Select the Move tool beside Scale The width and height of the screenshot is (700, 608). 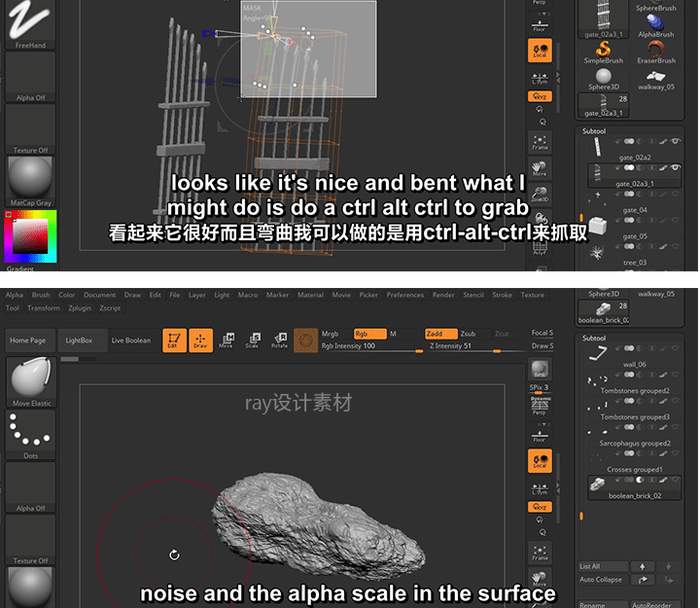click(227, 340)
